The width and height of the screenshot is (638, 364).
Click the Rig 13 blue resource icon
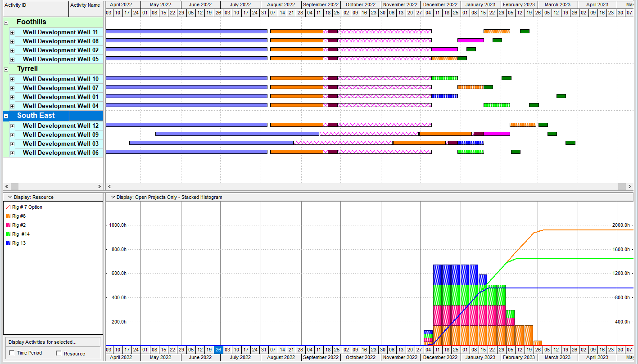(8, 243)
